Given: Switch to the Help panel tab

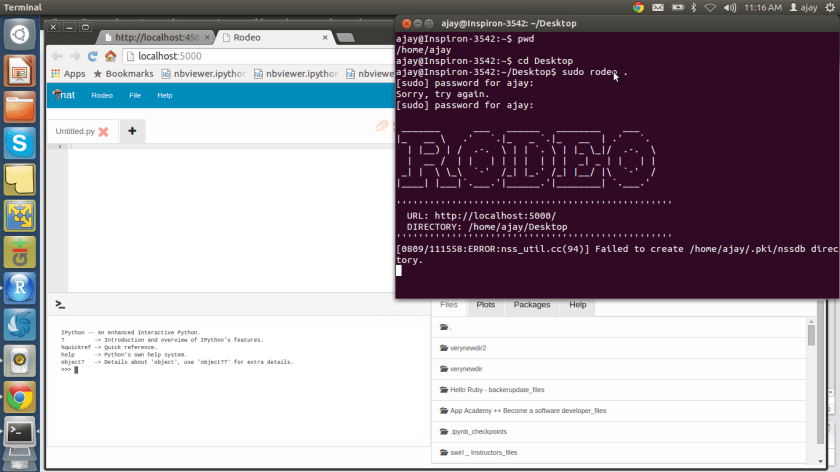Looking at the screenshot, I should (x=578, y=305).
